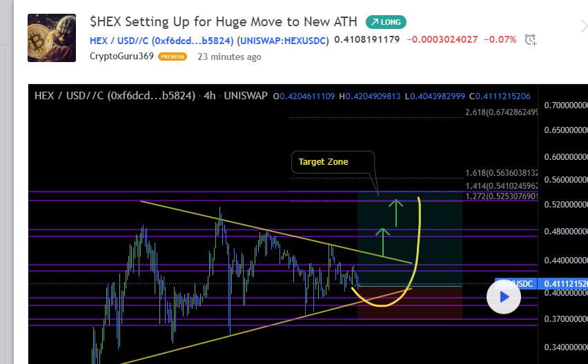
Task: Click the next idea chevron arrow
Action: coord(583,26)
